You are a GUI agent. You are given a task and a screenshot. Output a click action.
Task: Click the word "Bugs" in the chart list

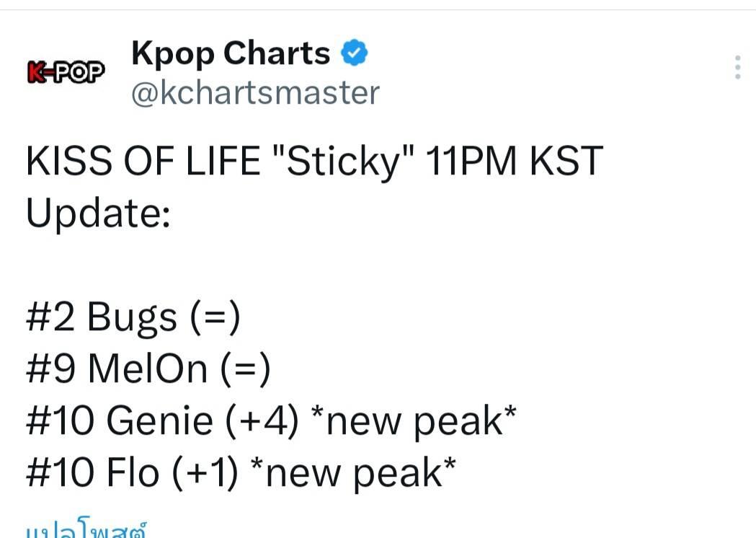[132, 318]
